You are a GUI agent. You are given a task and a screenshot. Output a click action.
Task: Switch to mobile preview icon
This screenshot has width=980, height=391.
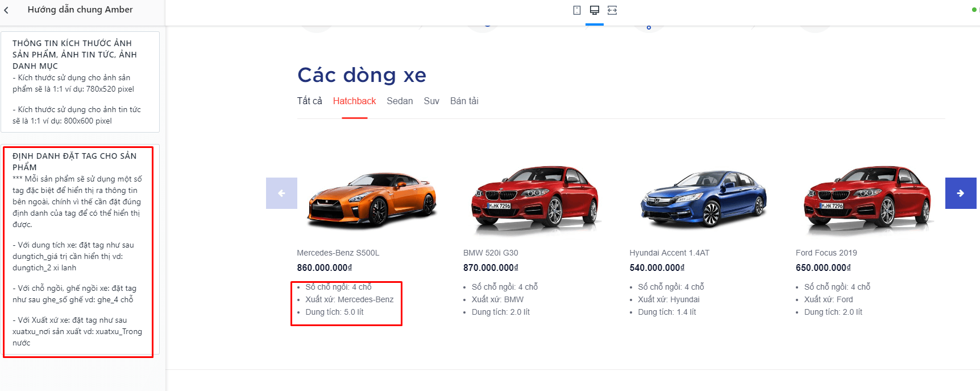pos(577,10)
